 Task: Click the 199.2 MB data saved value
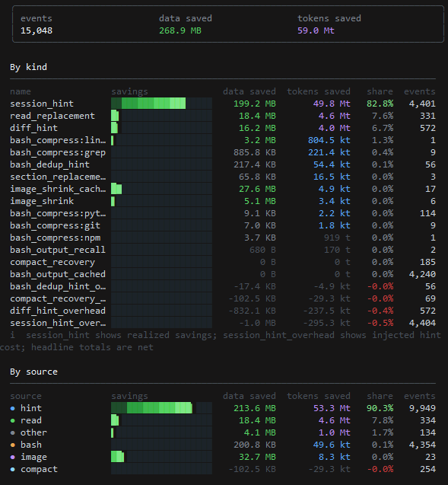click(x=255, y=104)
